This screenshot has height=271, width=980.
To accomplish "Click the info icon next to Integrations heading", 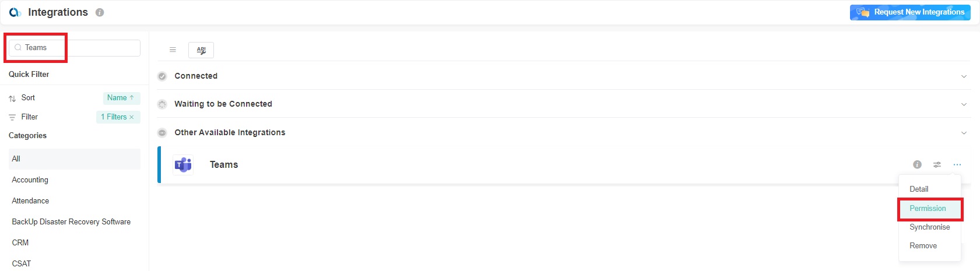I will click(100, 12).
